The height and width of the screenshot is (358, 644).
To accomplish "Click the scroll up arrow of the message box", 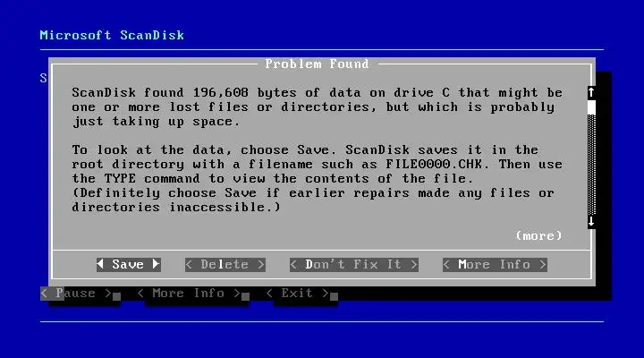I will (x=591, y=92).
